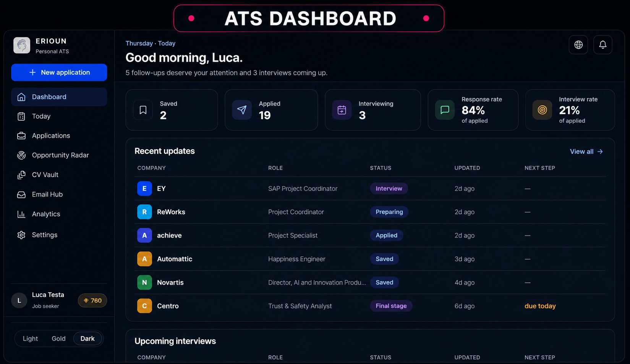
Task: Click the Applied status pill for achieve
Action: (386, 235)
